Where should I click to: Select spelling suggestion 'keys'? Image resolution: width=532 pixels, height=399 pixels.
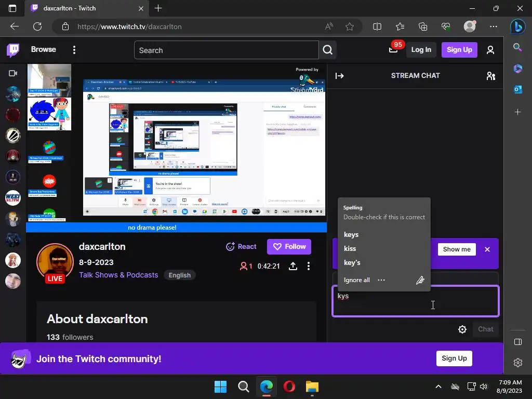351,234
